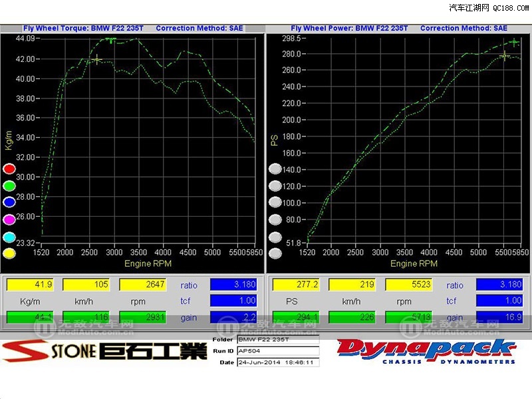
Task: Click the Dynapack Chassis Dynamometers logo
Action: 426,351
